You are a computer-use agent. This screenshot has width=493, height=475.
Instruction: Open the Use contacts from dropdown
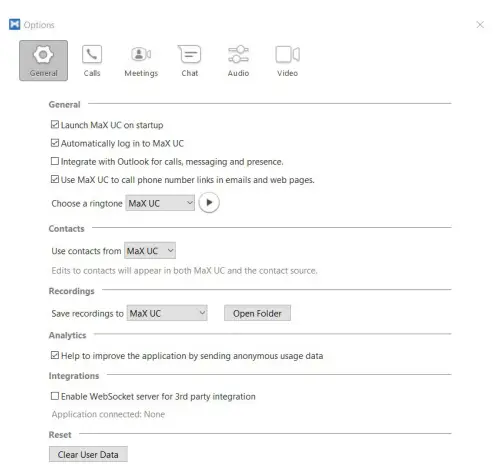coord(150,251)
